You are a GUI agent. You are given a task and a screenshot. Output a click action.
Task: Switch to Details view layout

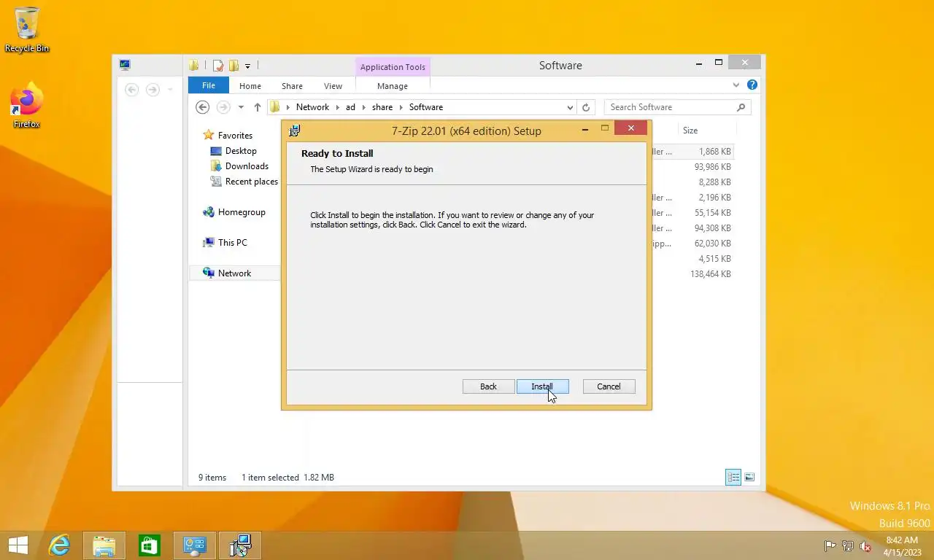click(733, 478)
